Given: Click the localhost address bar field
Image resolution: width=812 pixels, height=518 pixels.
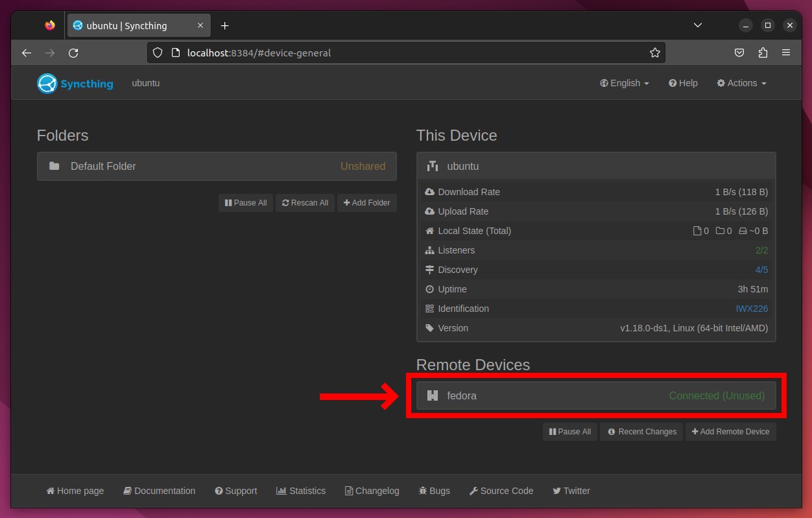Looking at the screenshot, I should [406, 53].
